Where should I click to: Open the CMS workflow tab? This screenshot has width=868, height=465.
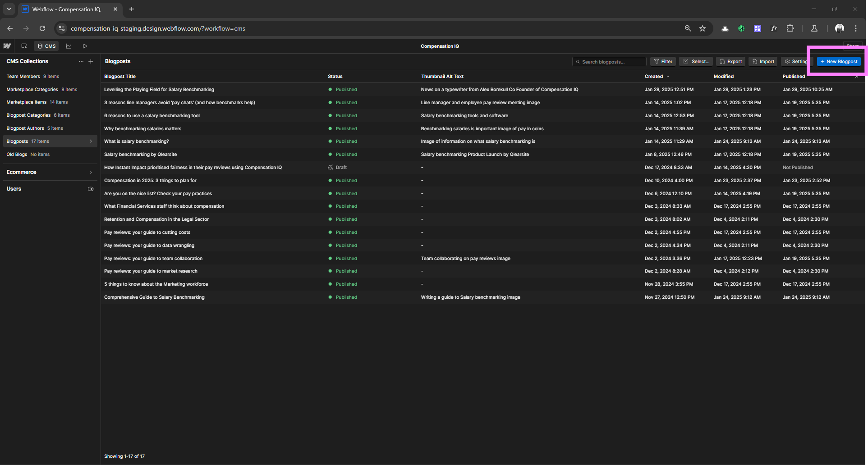47,46
